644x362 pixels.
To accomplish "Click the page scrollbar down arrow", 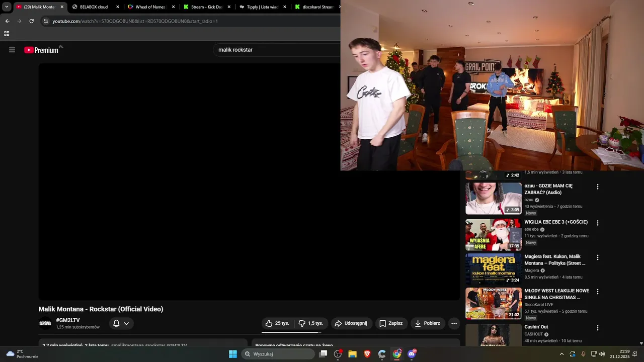I will [641, 343].
